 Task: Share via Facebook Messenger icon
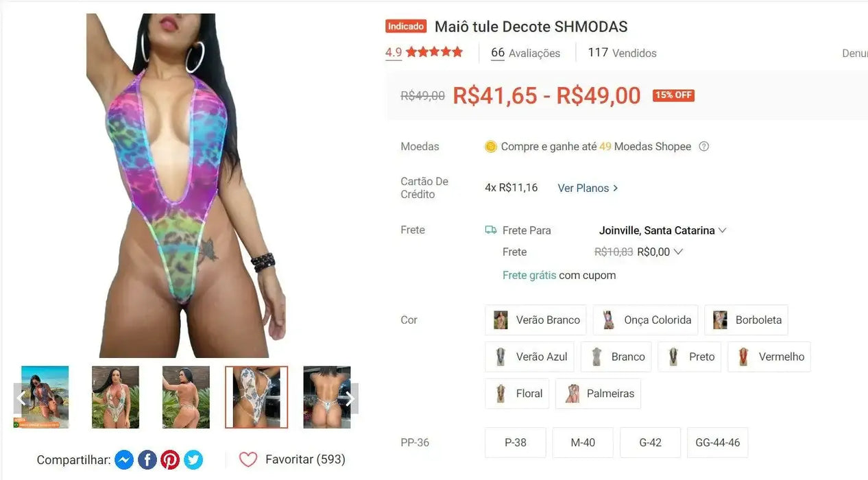point(124,459)
